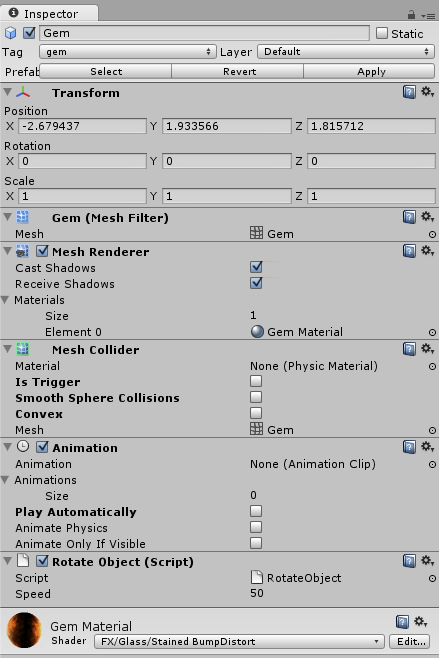
Task: Click the Gem Material preview thumbnail
Action: point(24,630)
